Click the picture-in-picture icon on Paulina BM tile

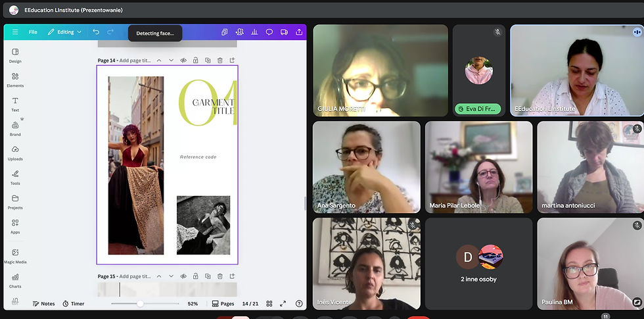click(637, 303)
